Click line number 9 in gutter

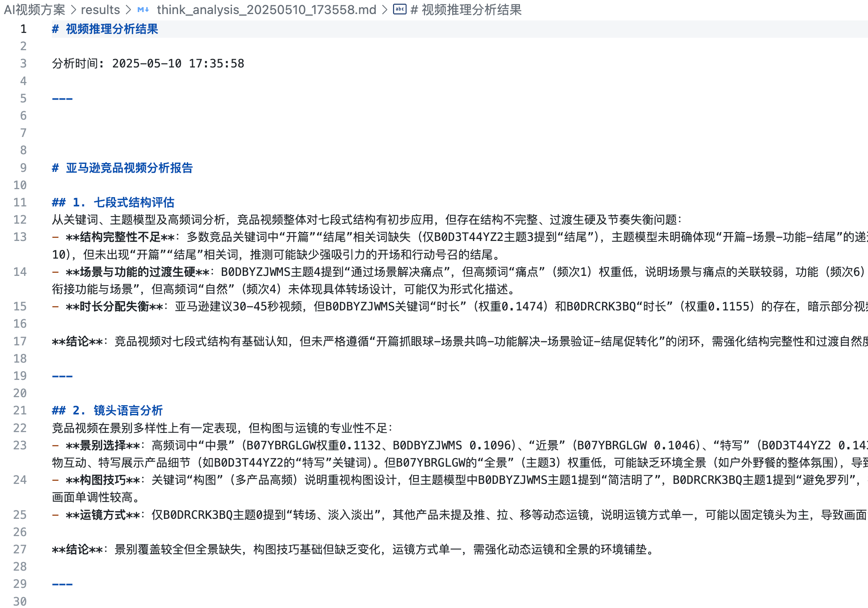click(x=23, y=168)
